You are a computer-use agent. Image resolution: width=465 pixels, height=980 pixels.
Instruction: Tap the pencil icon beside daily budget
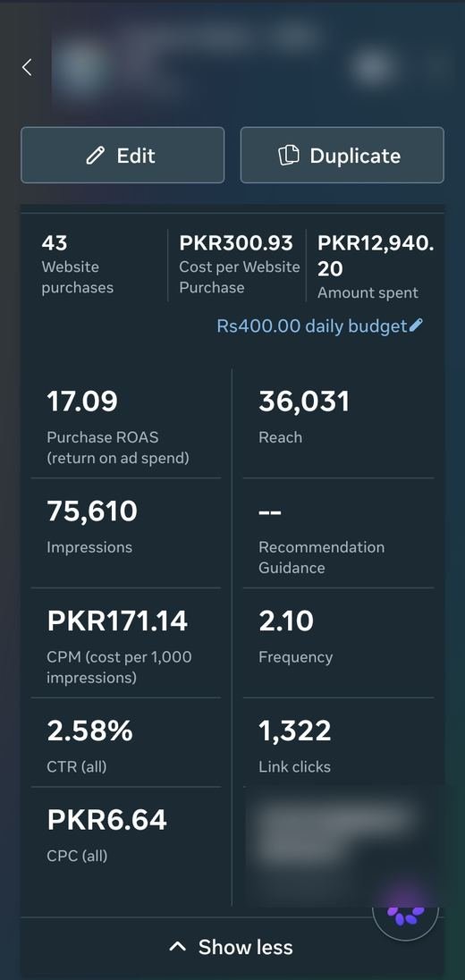[416, 325]
